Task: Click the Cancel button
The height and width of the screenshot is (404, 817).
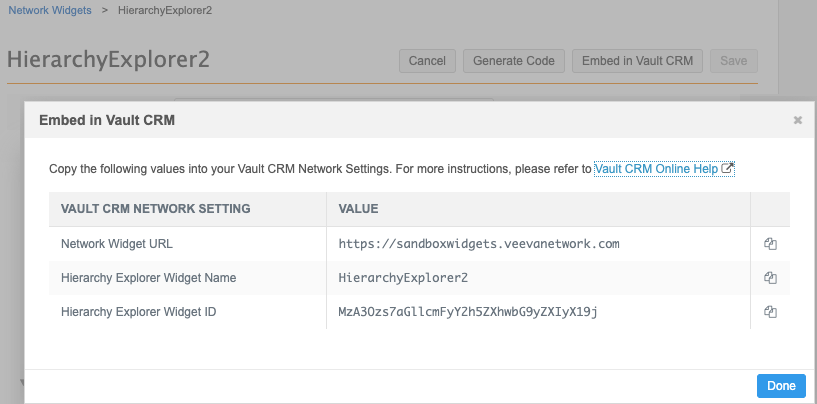Action: click(427, 61)
